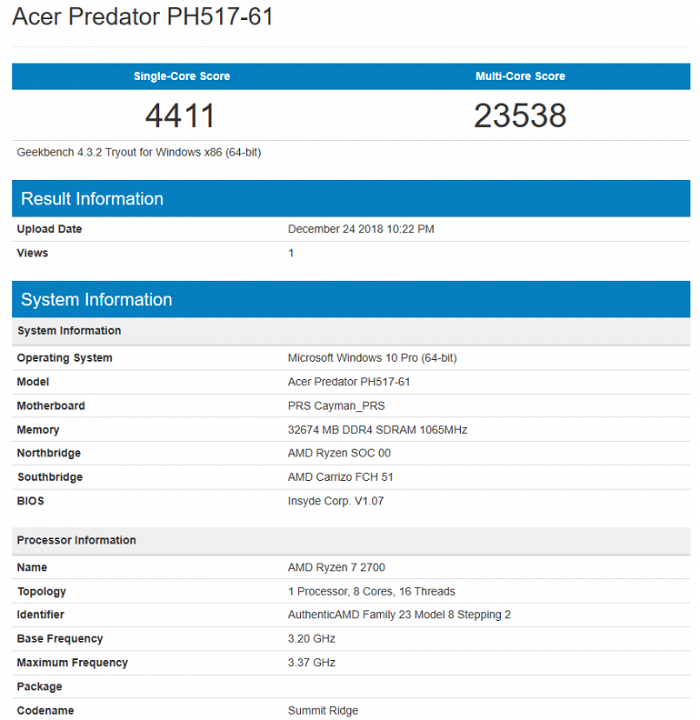Select the 'Single-Core Score' header
This screenshot has height=720, width=700.
coord(181,76)
